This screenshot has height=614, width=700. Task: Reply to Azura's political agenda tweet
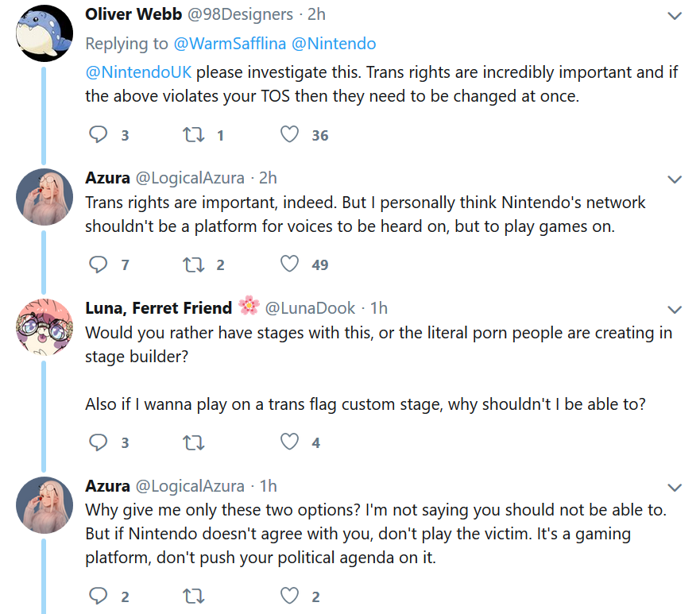click(99, 596)
